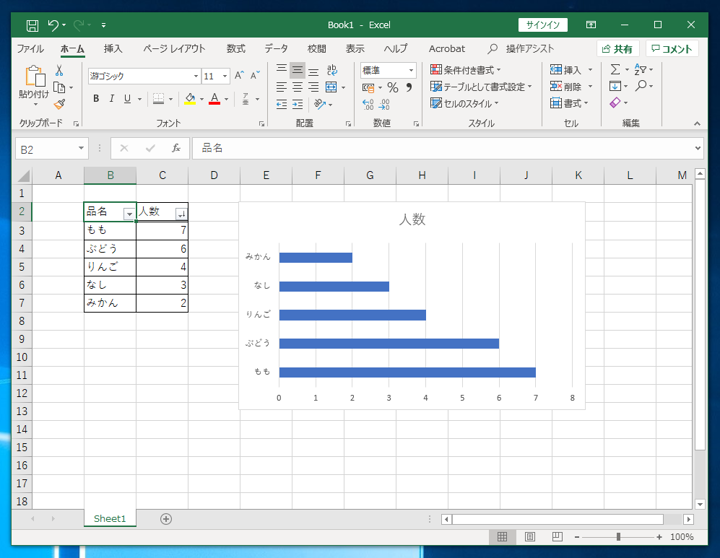Switch to Page Layout view
This screenshot has height=558, width=720.
530,537
